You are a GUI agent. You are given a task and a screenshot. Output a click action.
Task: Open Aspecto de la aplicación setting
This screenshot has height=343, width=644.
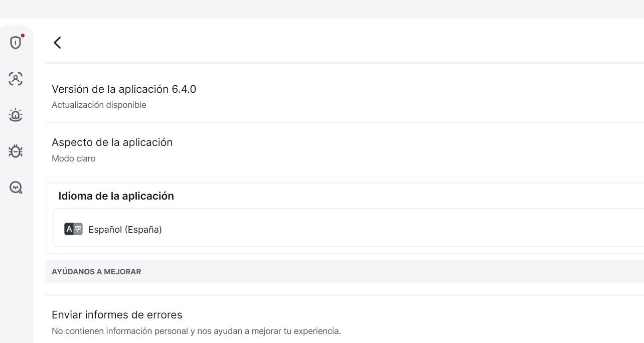point(112,142)
